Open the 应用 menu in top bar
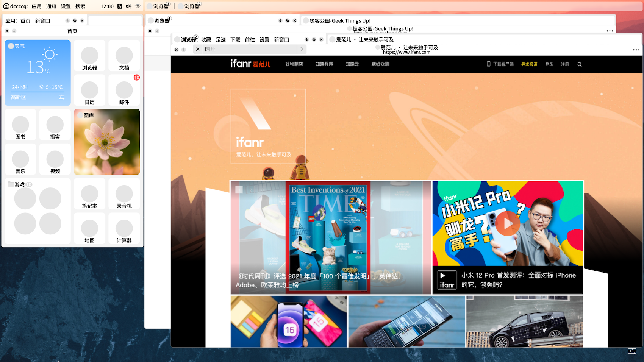 pyautogui.click(x=36, y=6)
